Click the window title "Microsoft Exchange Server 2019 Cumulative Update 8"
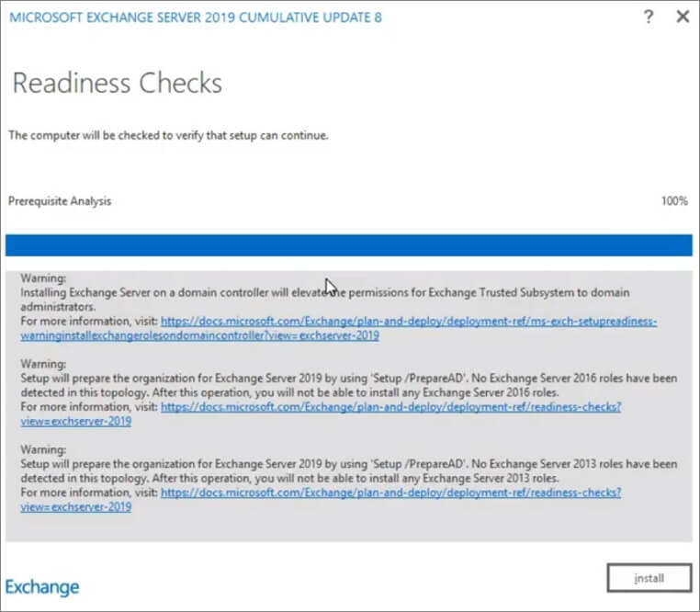 [x=196, y=17]
